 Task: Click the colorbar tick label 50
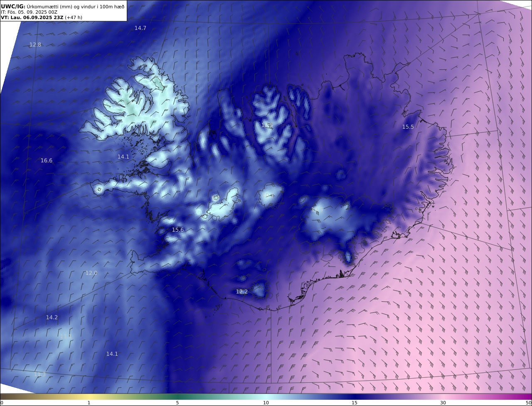(x=529, y=403)
